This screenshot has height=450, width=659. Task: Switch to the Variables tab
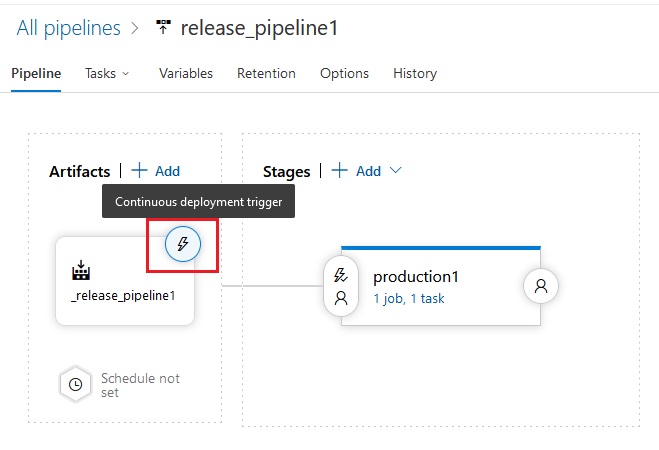click(x=186, y=74)
